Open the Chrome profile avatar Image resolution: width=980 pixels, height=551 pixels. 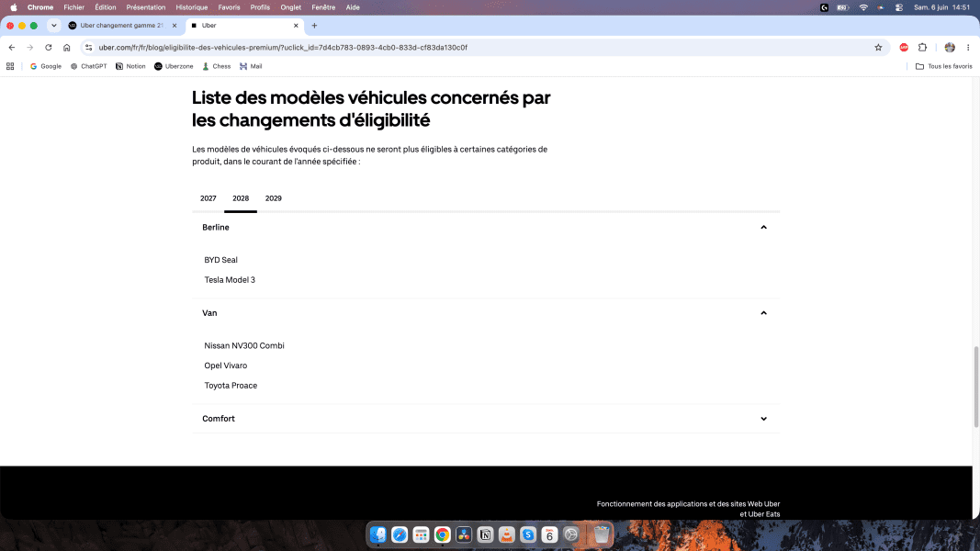tap(950, 48)
